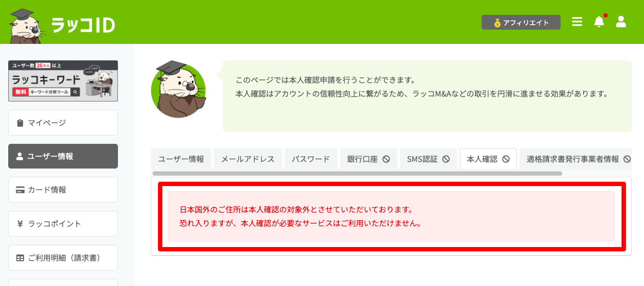The width and height of the screenshot is (644, 286).
Task: Switch to the SMS認証 tab
Action: (x=428, y=159)
